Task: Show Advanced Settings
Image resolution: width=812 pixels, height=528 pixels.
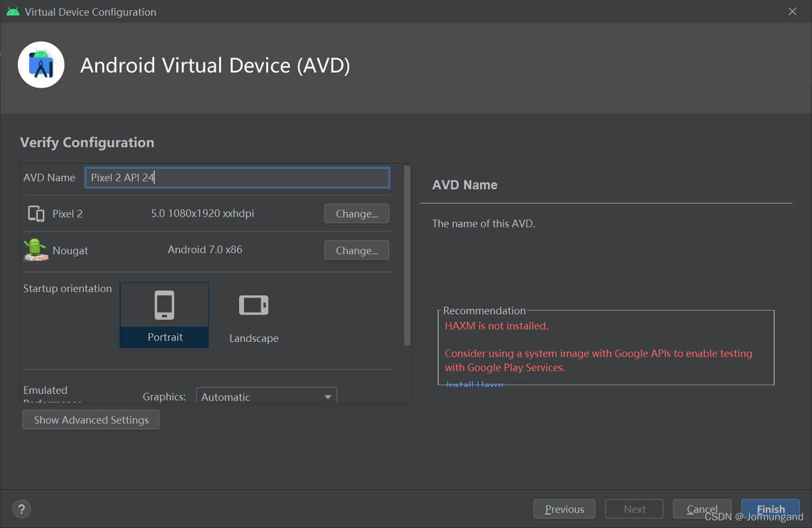Action: [91, 420]
